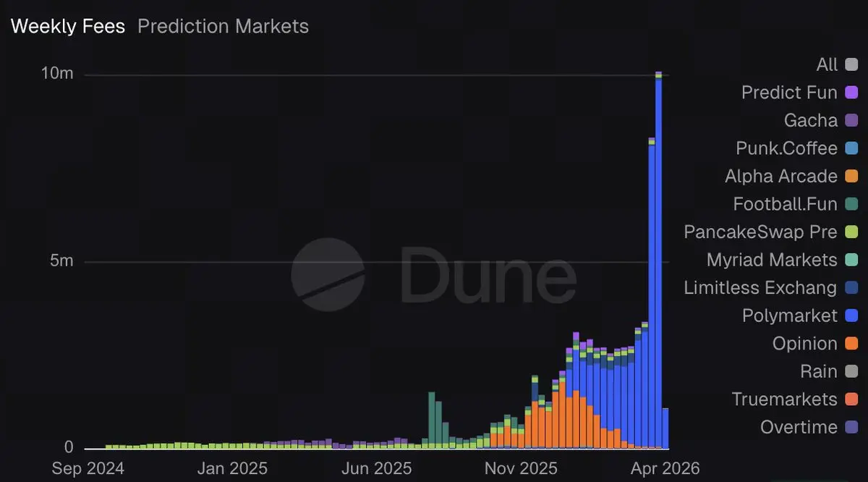This screenshot has height=482, width=868.
Task: Toggle the Gacha legend swatch
Action: coord(851,121)
